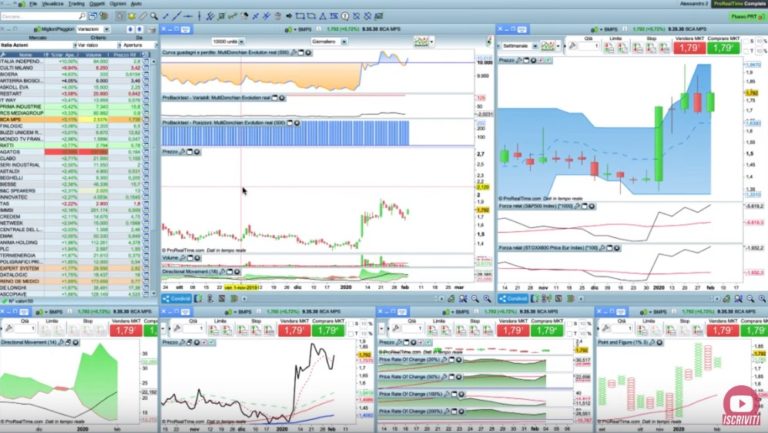Select the EXPERT SYSTEM row
The height and width of the screenshot is (433, 768).
point(72,268)
